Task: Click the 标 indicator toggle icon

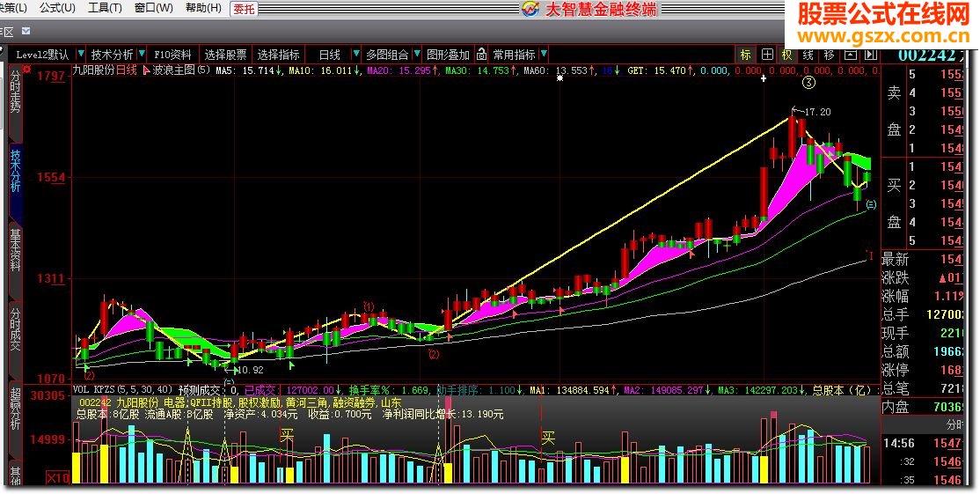Action: [x=745, y=55]
